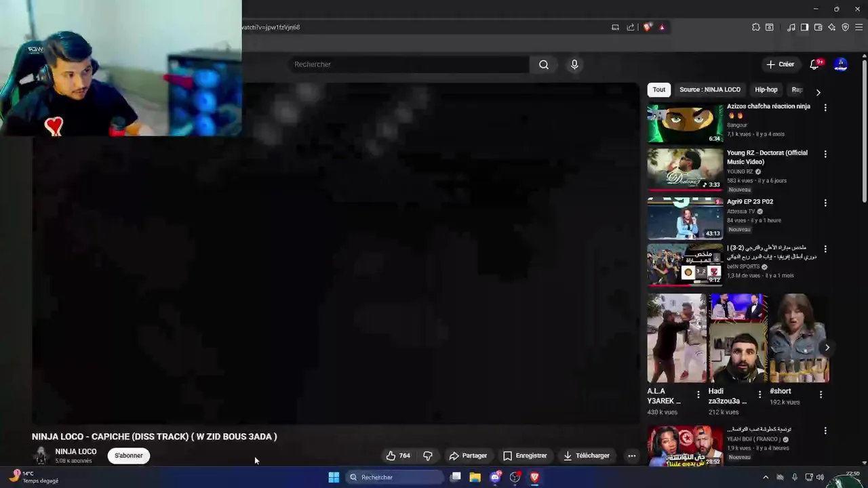Open the Brave playlist music note icon
Viewport: 868px width, 488px height.
tap(791, 27)
